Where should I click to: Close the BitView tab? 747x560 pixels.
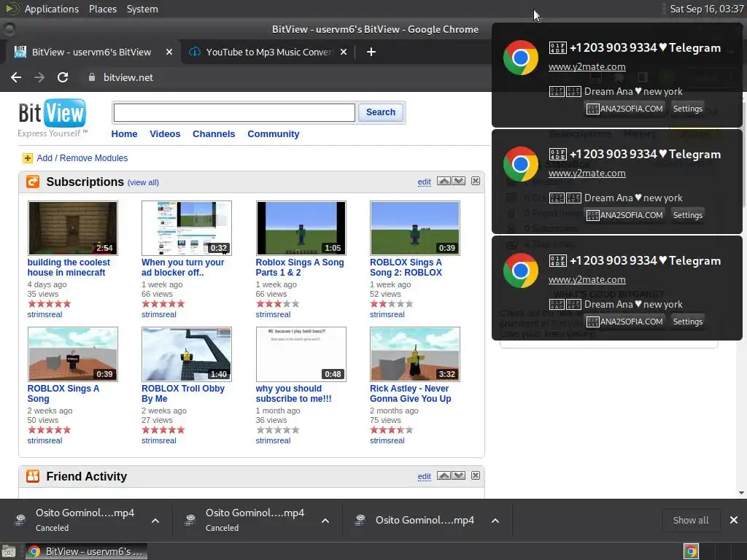point(169,52)
